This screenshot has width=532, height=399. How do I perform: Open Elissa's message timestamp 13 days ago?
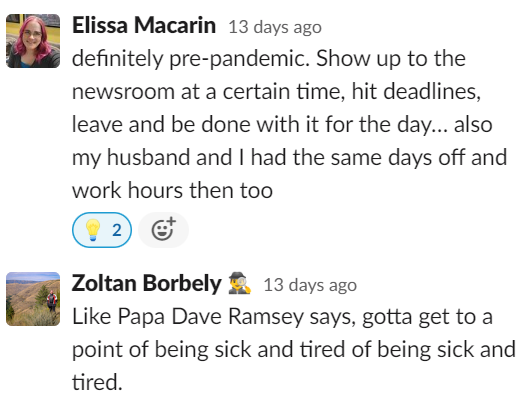pyautogui.click(x=275, y=27)
